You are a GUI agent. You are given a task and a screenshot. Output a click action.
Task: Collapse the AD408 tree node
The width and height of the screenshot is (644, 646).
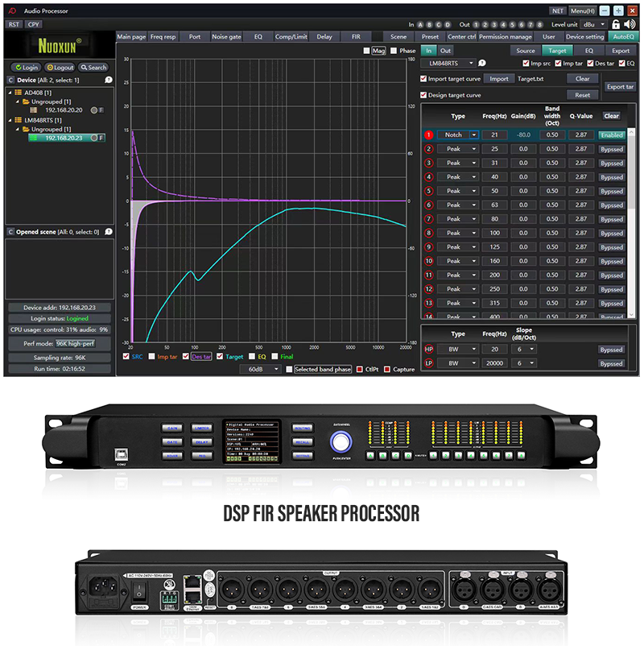[x=10, y=93]
